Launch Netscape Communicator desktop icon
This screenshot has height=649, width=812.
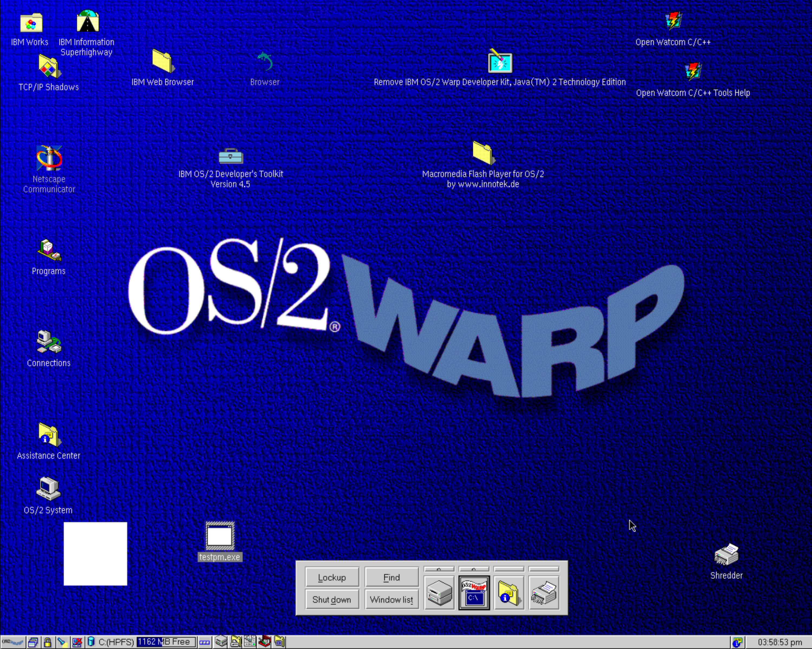[x=49, y=158]
